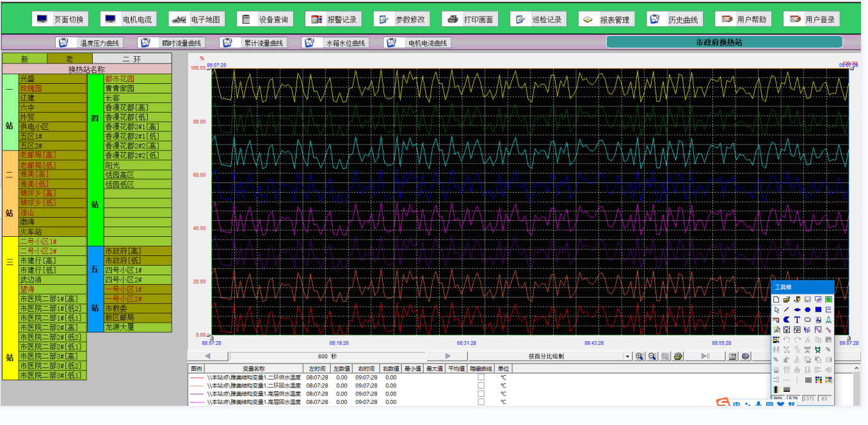Select station 恬园高区 in the list
Viewport: 868px width, 425px height.
pos(138,175)
